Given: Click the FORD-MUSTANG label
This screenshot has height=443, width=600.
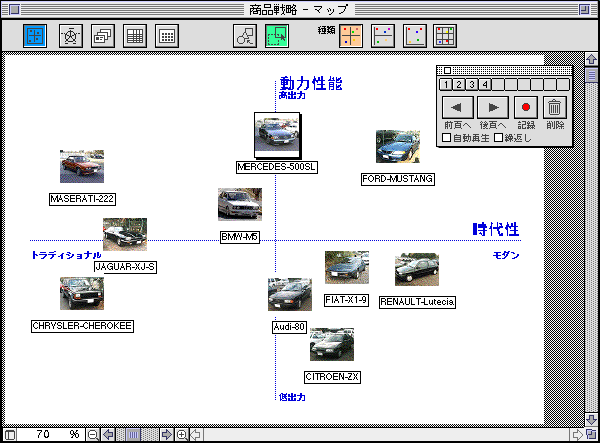Looking at the screenshot, I should 398,179.
